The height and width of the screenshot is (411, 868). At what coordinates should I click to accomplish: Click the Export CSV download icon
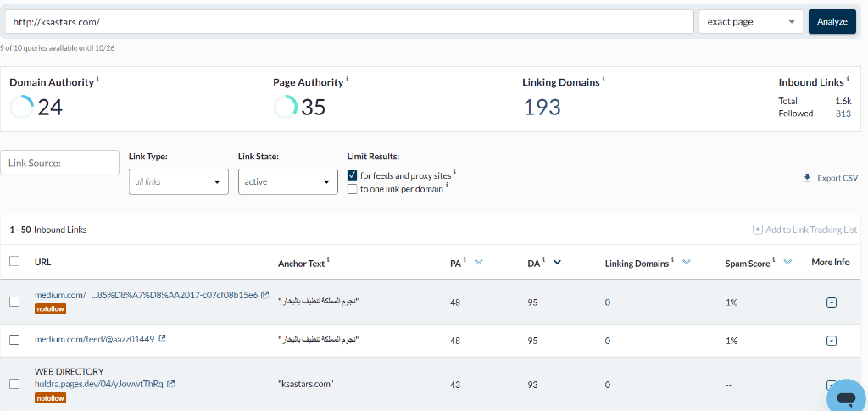[x=807, y=178]
